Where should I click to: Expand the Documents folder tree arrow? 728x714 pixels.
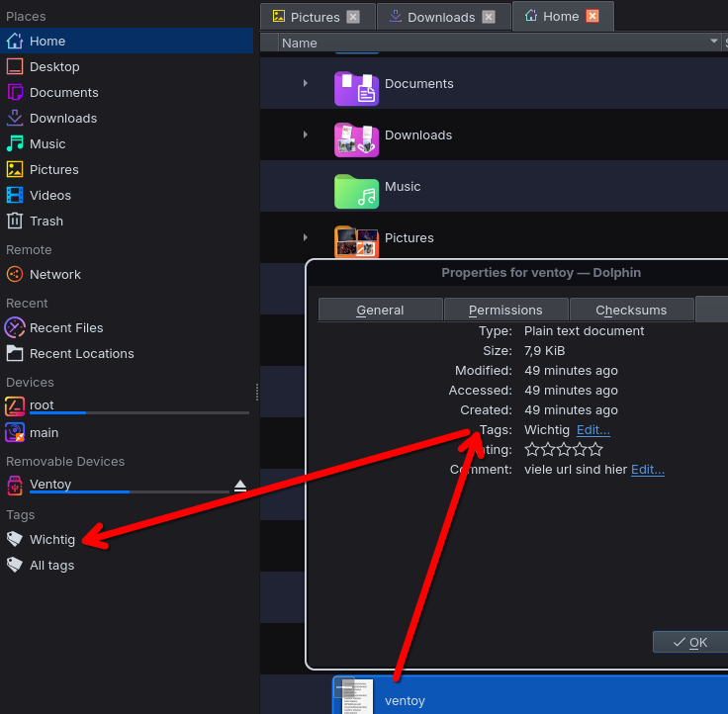click(x=306, y=84)
